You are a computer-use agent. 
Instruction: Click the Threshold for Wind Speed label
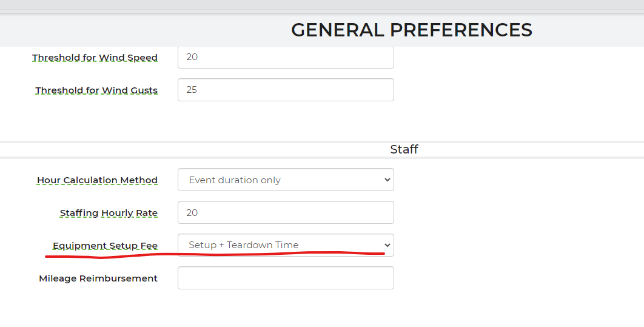(95, 58)
